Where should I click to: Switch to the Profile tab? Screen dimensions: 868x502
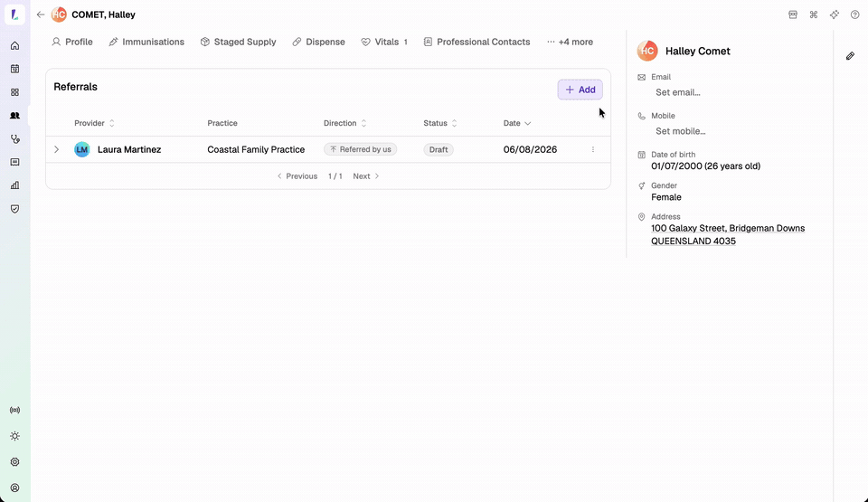[x=72, y=43]
